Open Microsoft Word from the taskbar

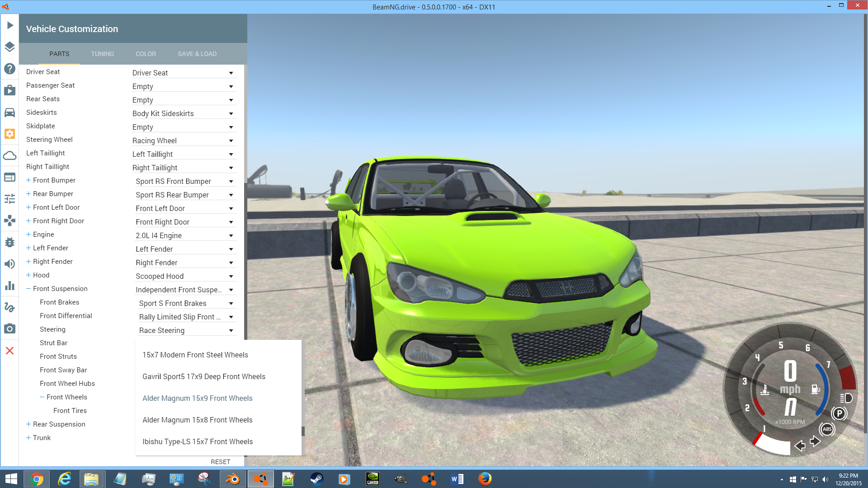tap(457, 479)
